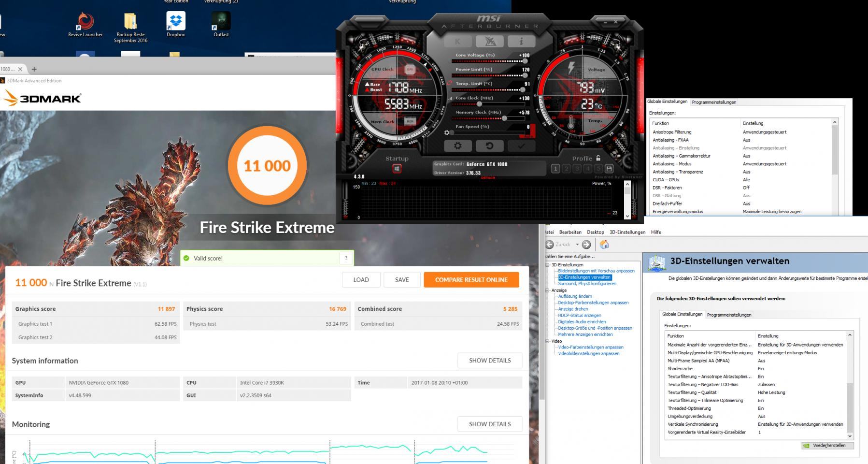Show details for System information

(x=490, y=361)
